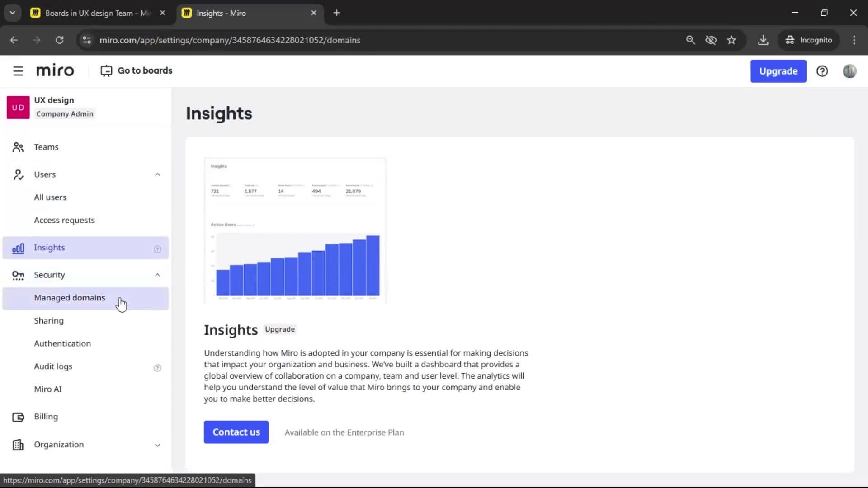The image size is (868, 488).
Task: Close the Insights - Miro tab
Action: [314, 13]
